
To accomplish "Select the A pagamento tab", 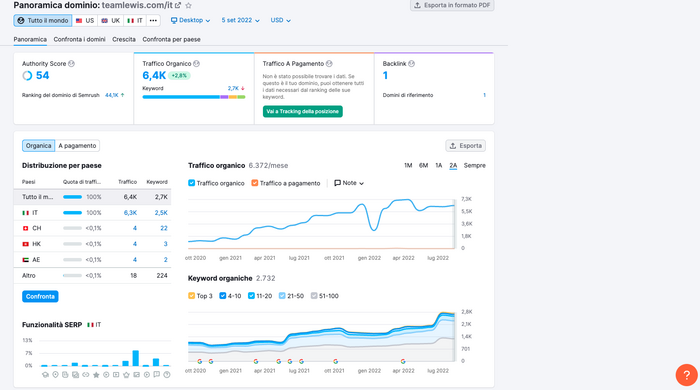I will (x=77, y=146).
